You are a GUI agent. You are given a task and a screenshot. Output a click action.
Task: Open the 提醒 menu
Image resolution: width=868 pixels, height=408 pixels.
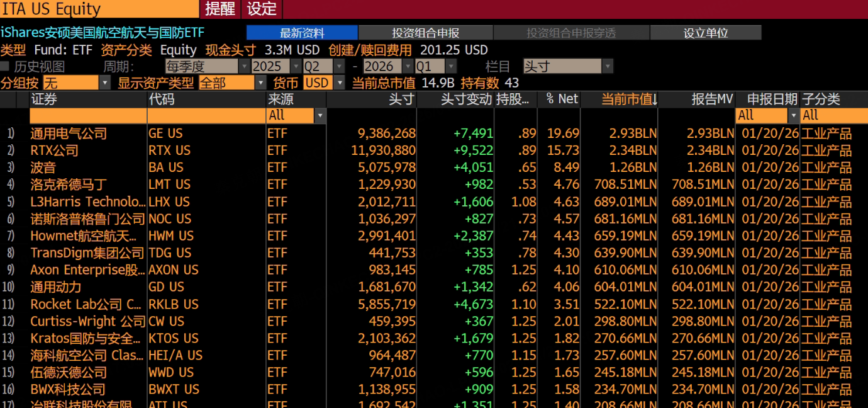point(220,9)
